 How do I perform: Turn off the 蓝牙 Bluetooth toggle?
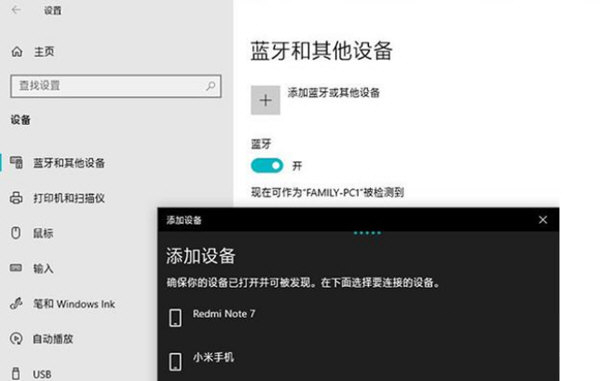pos(267,166)
